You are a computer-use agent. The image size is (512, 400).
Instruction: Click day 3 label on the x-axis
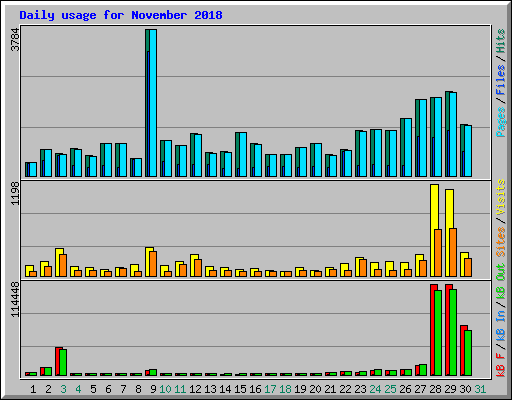tap(63, 389)
